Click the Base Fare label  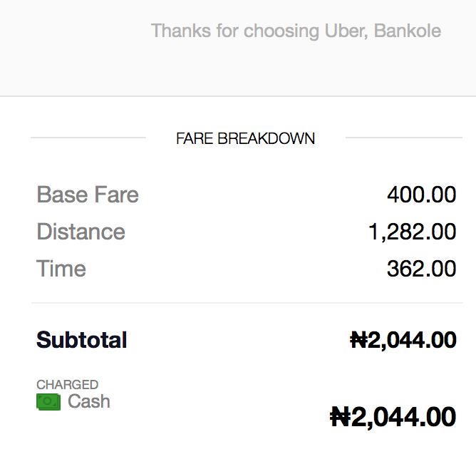point(88,195)
